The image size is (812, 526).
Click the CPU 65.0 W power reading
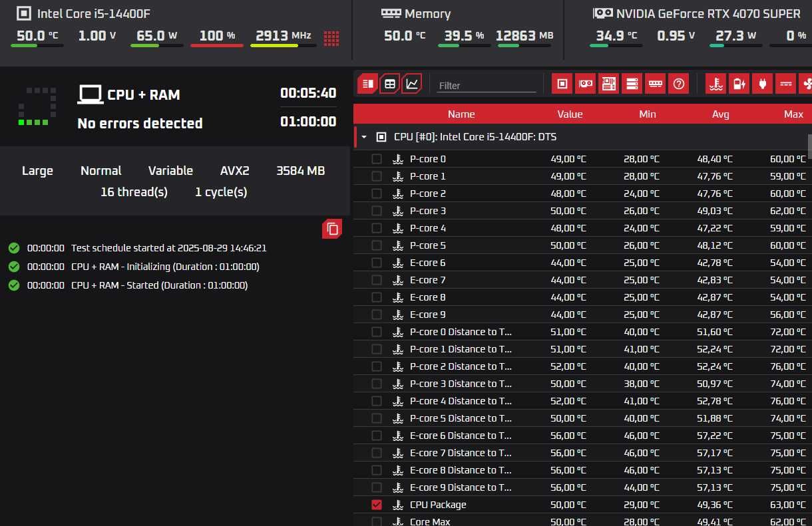pyautogui.click(x=156, y=35)
